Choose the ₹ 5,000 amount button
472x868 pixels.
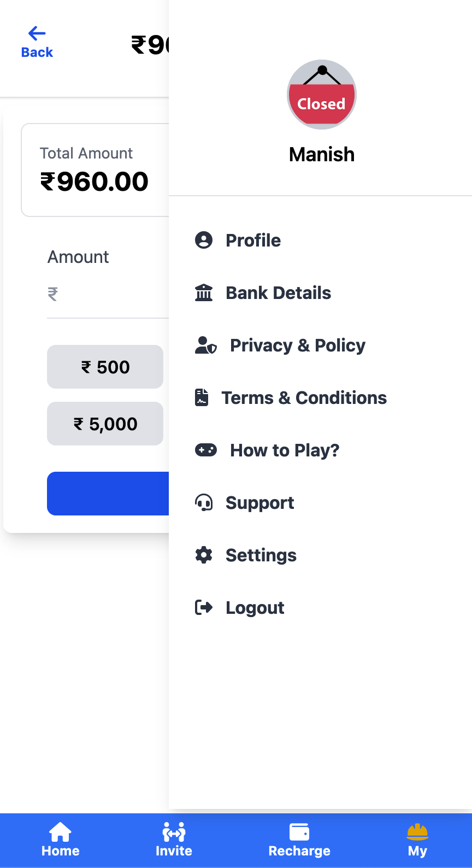[x=105, y=424]
